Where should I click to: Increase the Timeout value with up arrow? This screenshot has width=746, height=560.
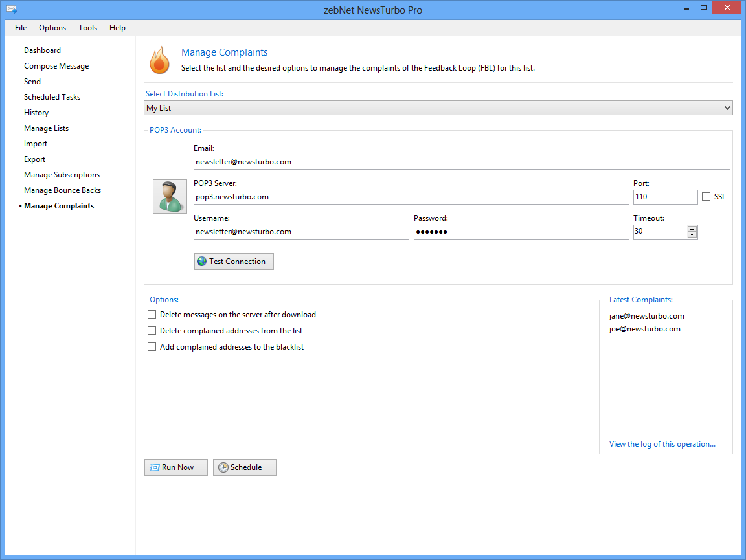(692, 229)
